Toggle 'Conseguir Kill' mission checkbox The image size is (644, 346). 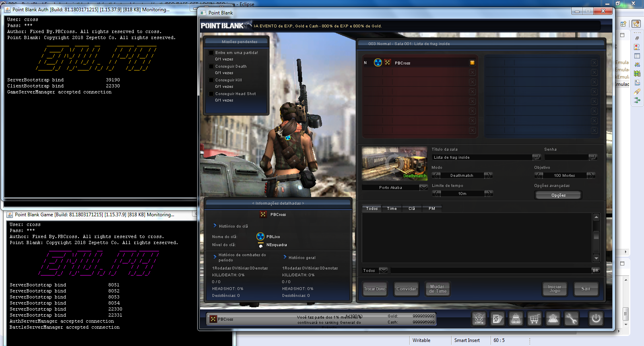tap(211, 80)
